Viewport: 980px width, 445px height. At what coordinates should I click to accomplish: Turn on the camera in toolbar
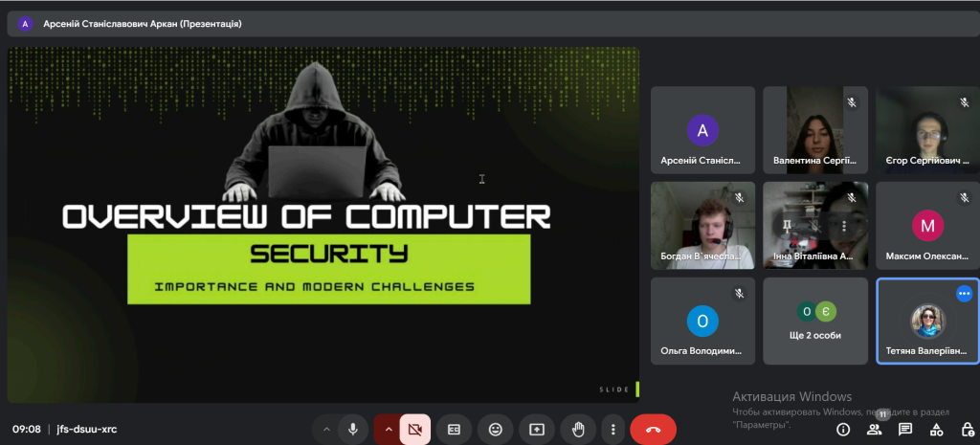tap(414, 430)
